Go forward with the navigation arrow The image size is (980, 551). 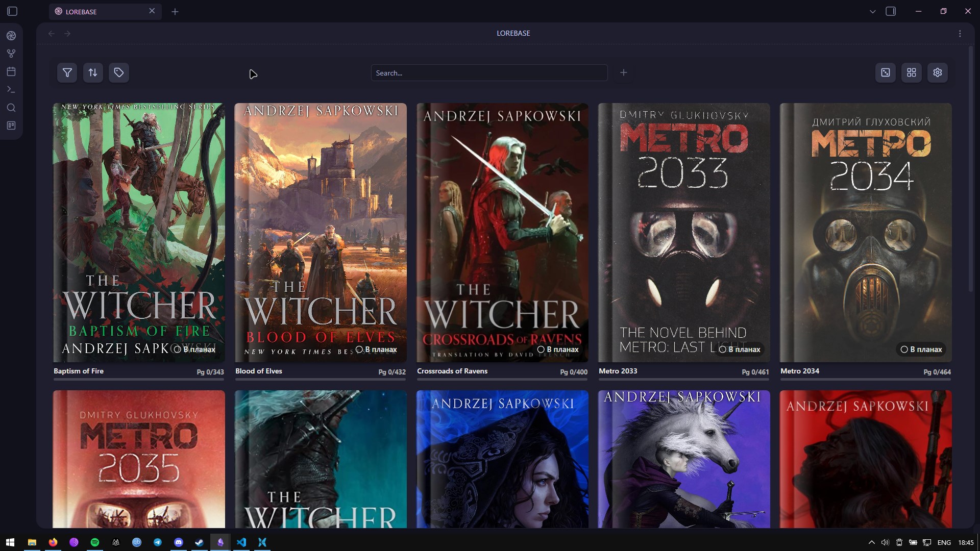pyautogui.click(x=67, y=33)
